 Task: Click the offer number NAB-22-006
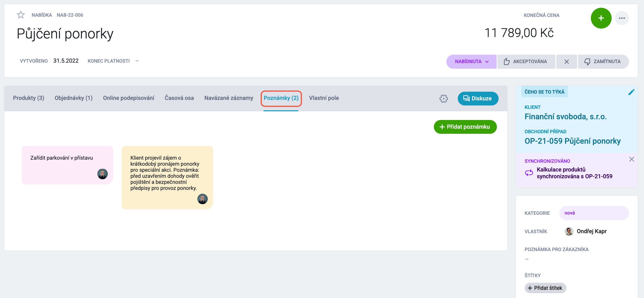pyautogui.click(x=70, y=15)
